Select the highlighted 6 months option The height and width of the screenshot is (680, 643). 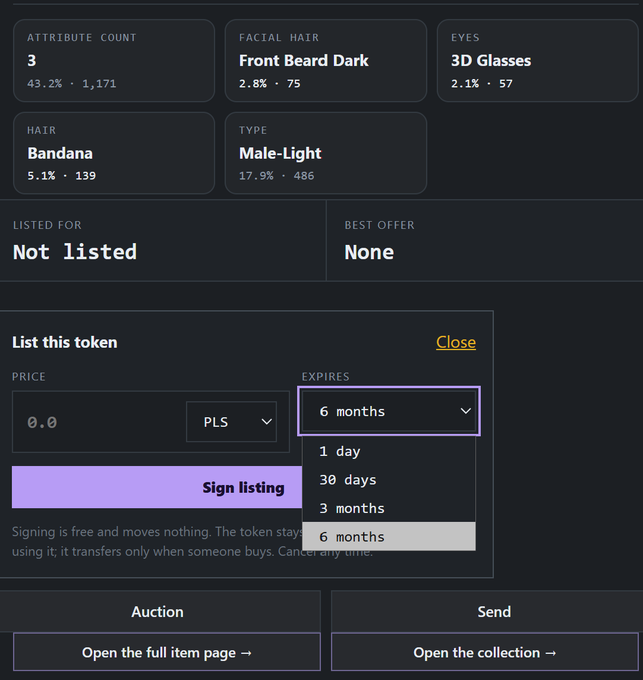click(x=389, y=536)
